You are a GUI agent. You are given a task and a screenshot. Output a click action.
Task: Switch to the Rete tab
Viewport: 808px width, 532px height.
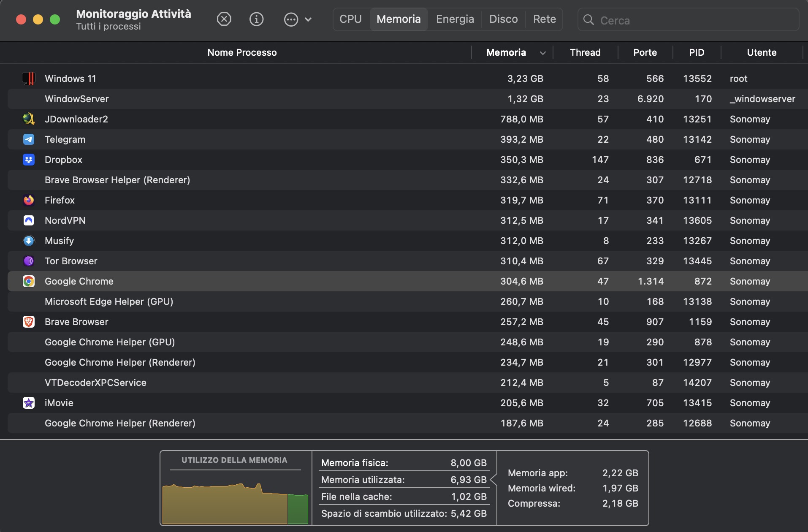[544, 19]
